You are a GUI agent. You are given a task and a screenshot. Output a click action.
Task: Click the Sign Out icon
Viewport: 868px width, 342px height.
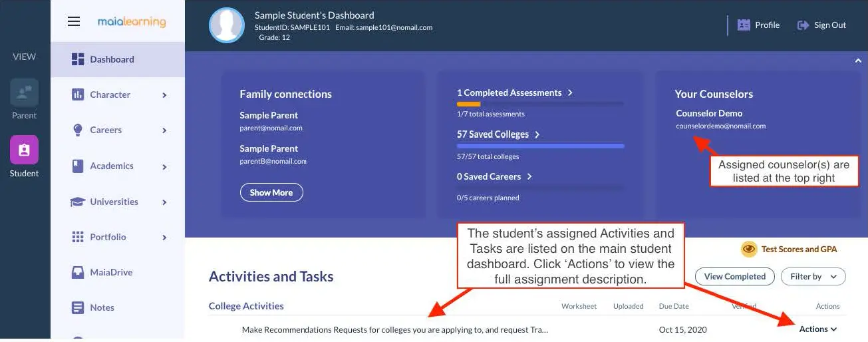pos(803,25)
